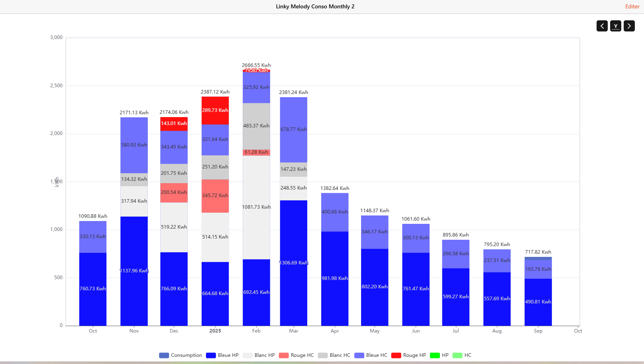Go to the previous period with left chevron
Viewport: 644px width, 364px height.
coord(602,26)
